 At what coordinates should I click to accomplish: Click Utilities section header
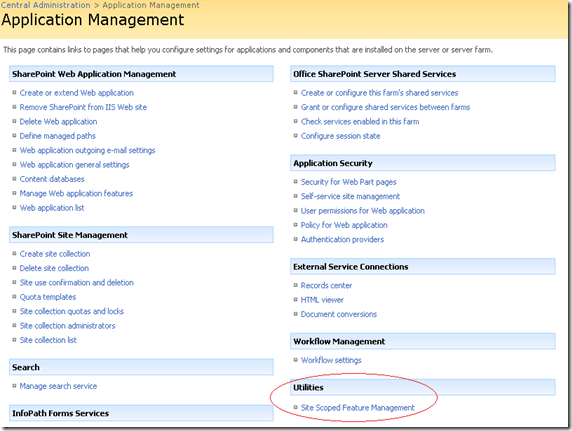coord(423,387)
